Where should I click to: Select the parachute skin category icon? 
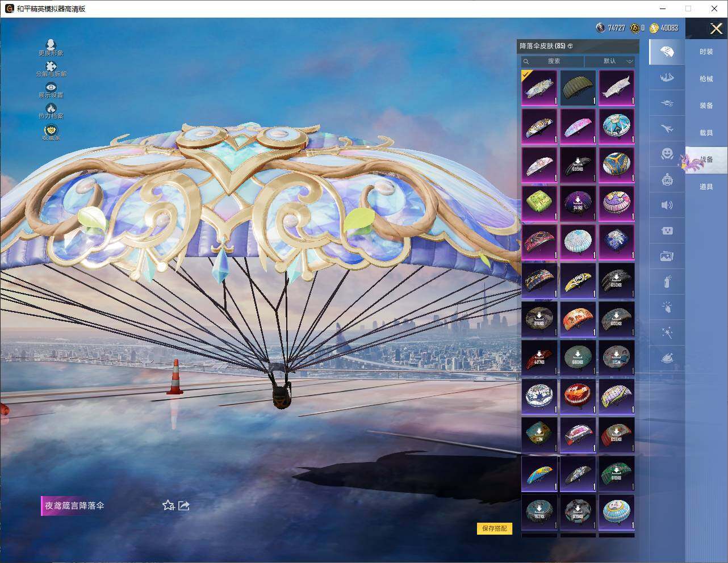pos(667,52)
